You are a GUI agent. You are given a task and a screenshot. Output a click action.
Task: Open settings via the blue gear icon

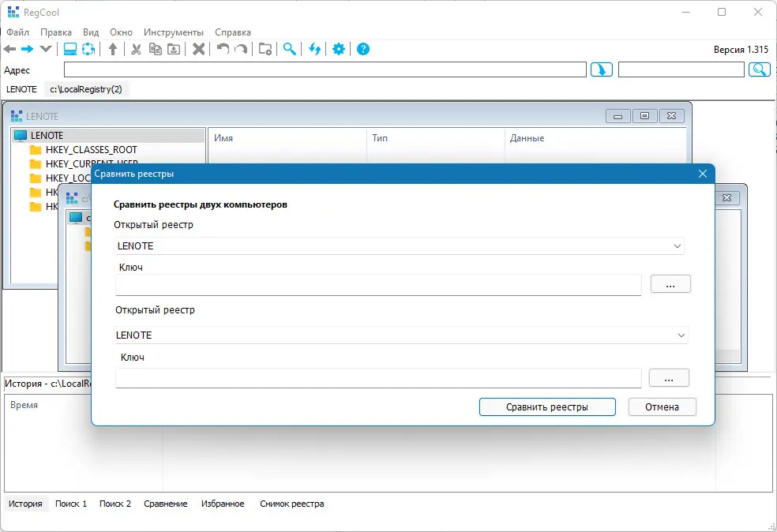point(339,49)
